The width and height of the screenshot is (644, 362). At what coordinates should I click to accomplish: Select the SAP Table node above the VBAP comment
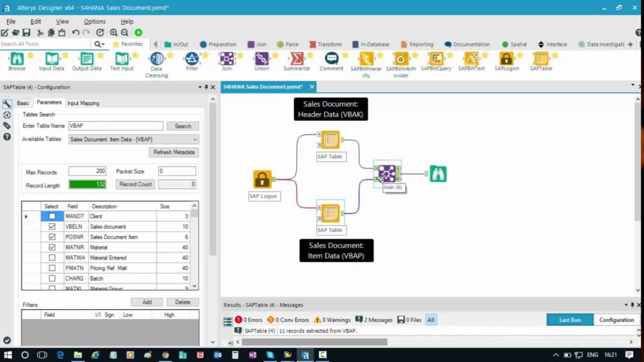point(330,214)
